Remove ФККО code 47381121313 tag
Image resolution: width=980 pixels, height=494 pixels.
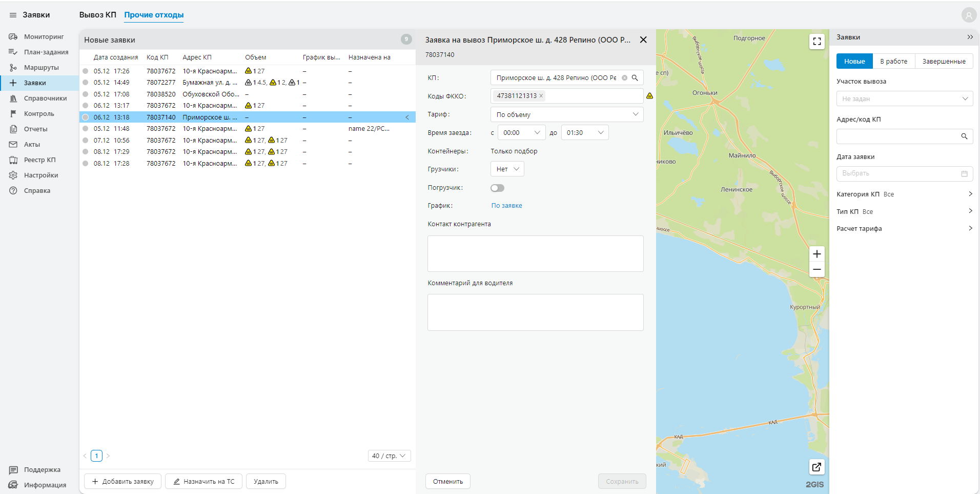pos(541,96)
